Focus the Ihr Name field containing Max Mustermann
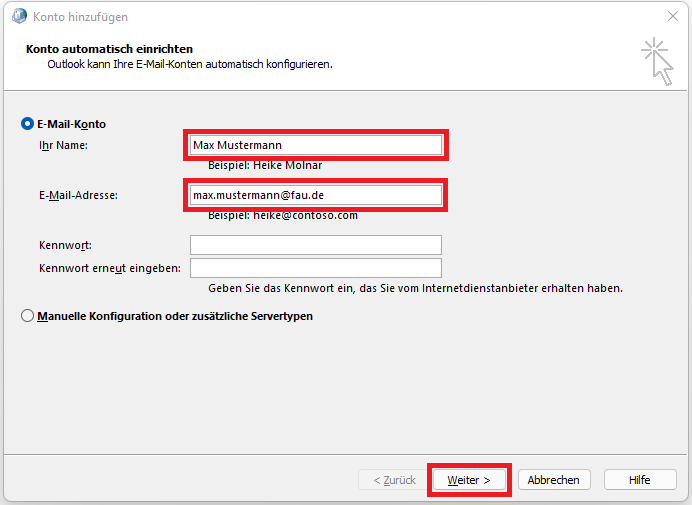Image resolution: width=692 pixels, height=505 pixels. click(315, 145)
